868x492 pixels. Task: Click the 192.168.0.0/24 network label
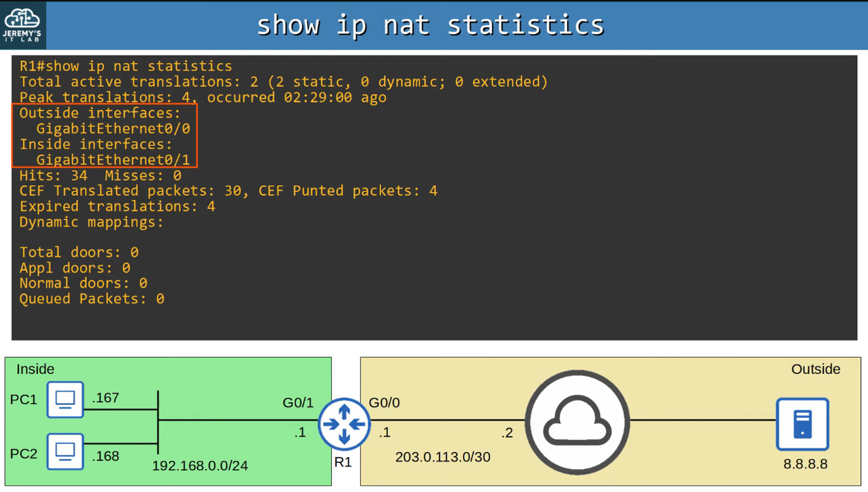click(200, 466)
